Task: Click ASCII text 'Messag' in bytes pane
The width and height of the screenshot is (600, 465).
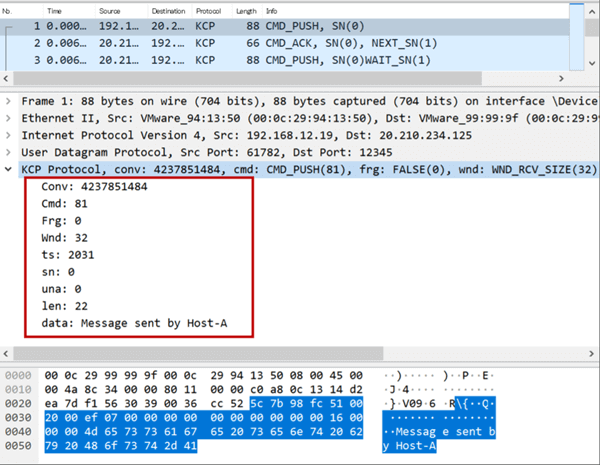Action: tap(416, 432)
